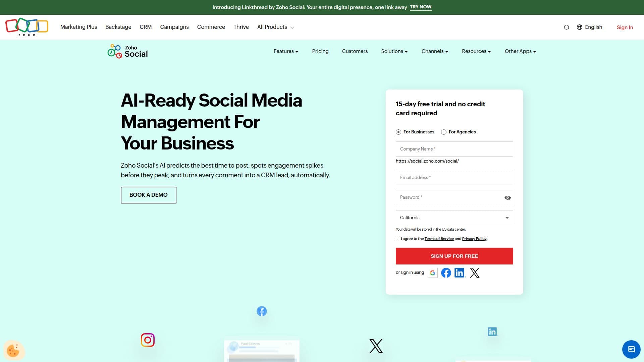Expand the All Products dropdown
The image size is (644, 362).
275,27
